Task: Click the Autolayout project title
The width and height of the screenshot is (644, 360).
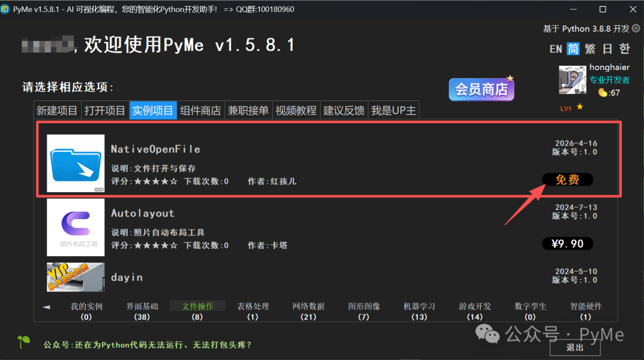Action: 143,214
